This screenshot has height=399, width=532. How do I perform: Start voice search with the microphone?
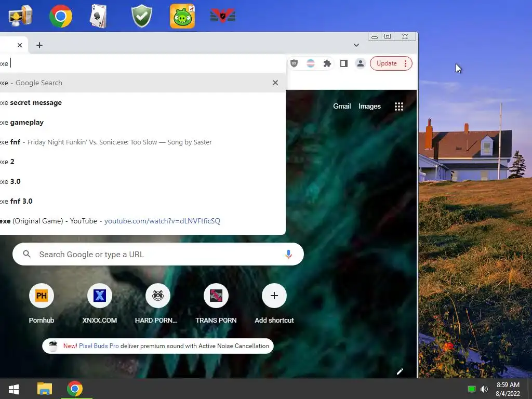coord(288,254)
